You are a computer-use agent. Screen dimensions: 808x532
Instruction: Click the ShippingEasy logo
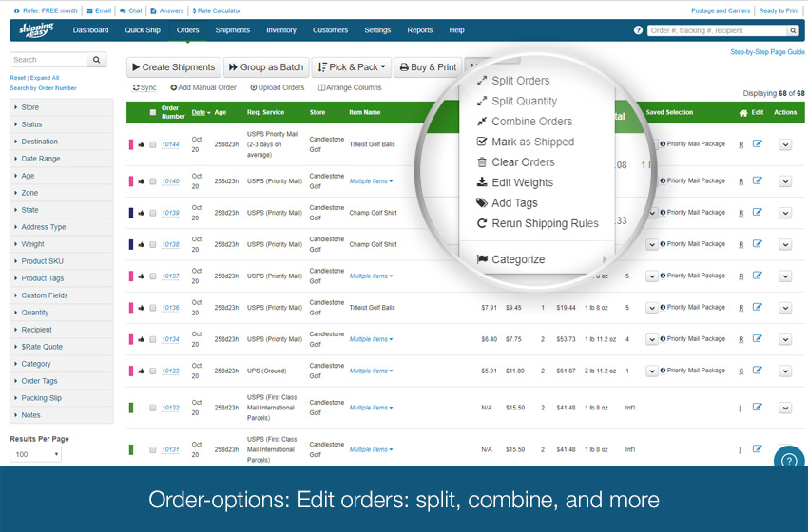[x=36, y=29]
